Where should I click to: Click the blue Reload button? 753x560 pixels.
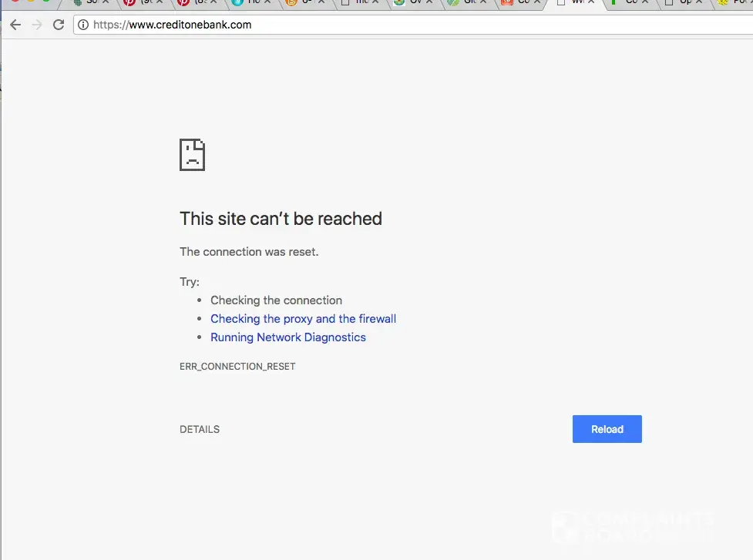pos(607,429)
